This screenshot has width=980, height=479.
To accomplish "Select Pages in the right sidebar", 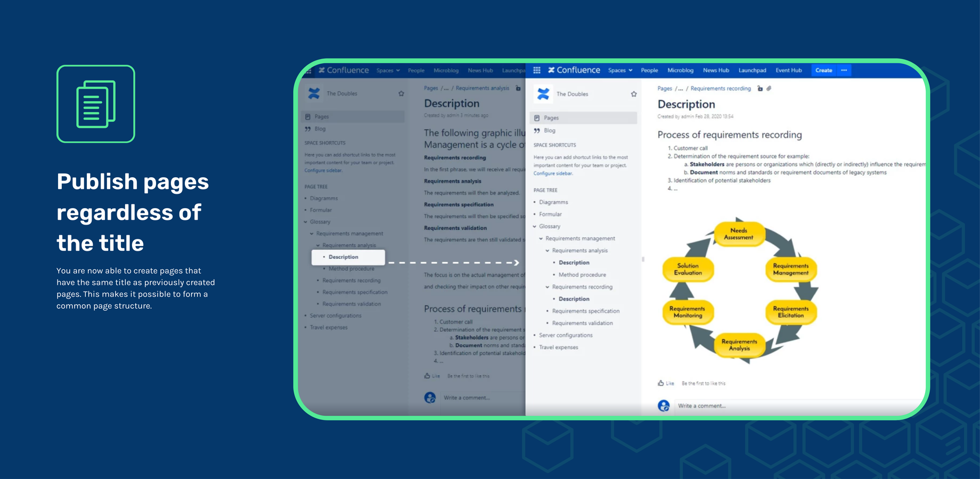I will point(583,118).
